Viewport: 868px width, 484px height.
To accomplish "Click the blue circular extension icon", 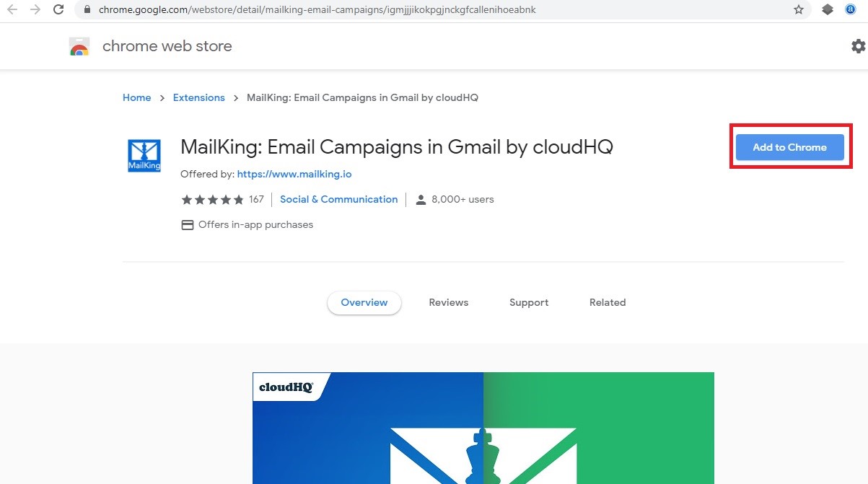I will [851, 10].
